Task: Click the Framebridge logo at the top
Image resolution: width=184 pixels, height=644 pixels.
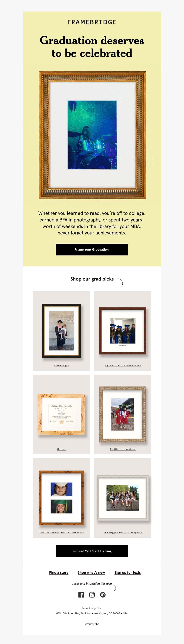Action: (x=92, y=22)
